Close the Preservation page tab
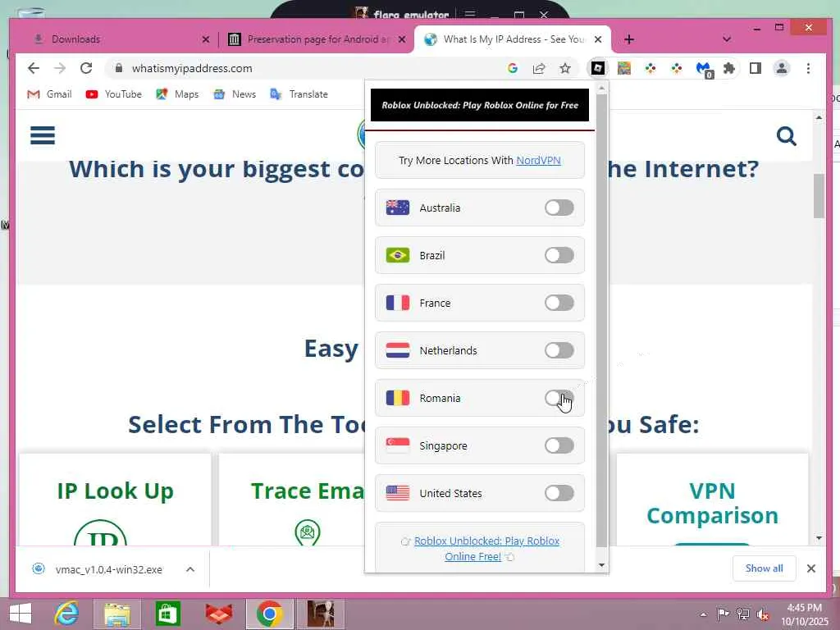Viewport: 840px width, 630px height. [x=402, y=39]
